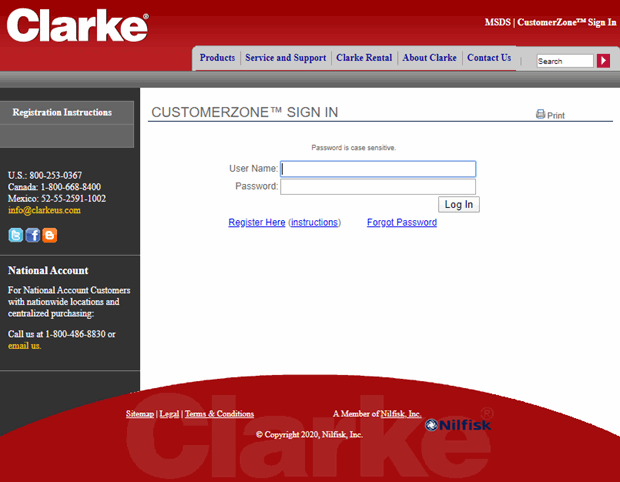The height and width of the screenshot is (482, 620).
Task: Click CustomerZone Sign In header link
Action: tap(567, 22)
